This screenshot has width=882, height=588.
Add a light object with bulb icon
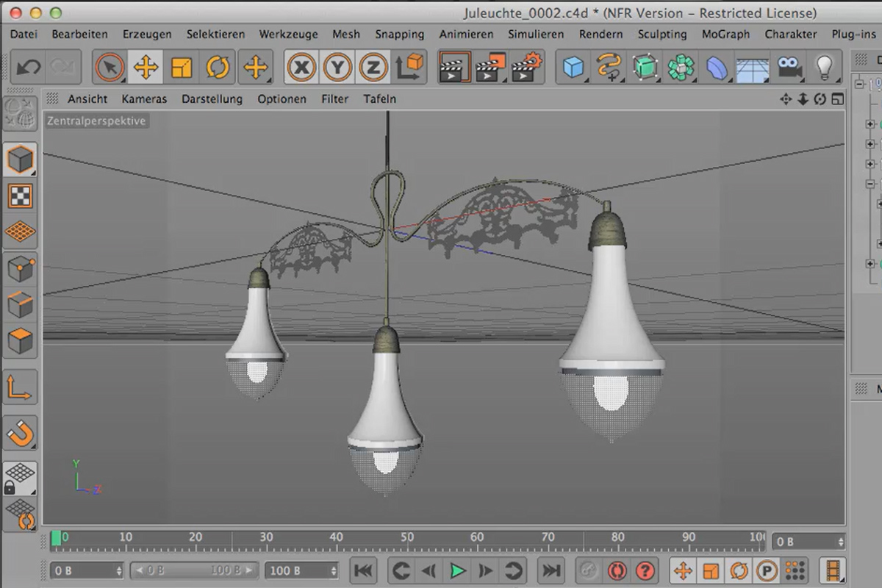(x=825, y=68)
